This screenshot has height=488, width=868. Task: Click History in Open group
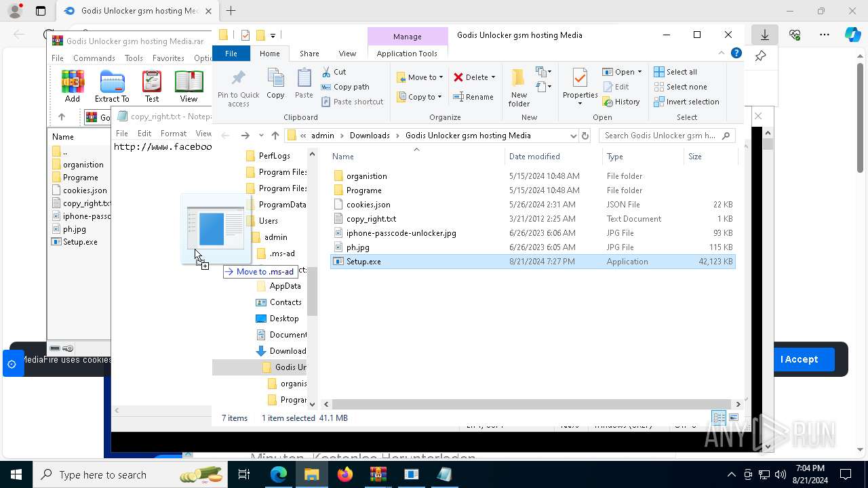[x=620, y=102]
